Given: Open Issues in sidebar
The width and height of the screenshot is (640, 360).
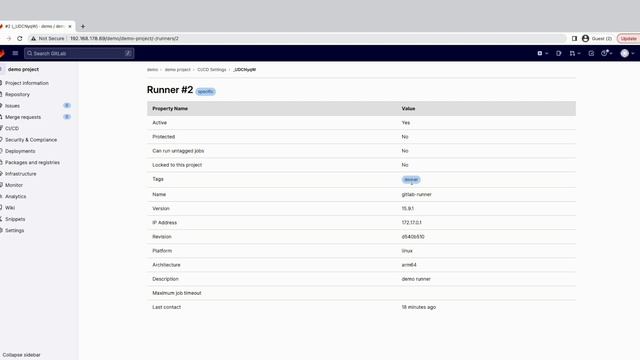Looking at the screenshot, I should click(x=12, y=106).
